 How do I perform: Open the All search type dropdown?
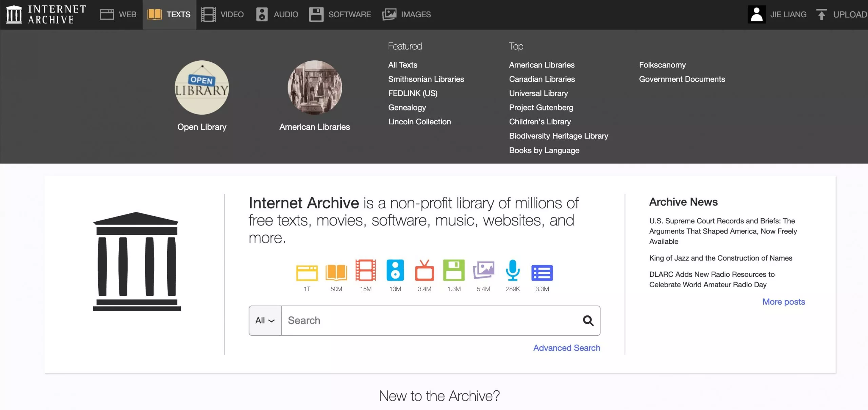click(x=264, y=320)
